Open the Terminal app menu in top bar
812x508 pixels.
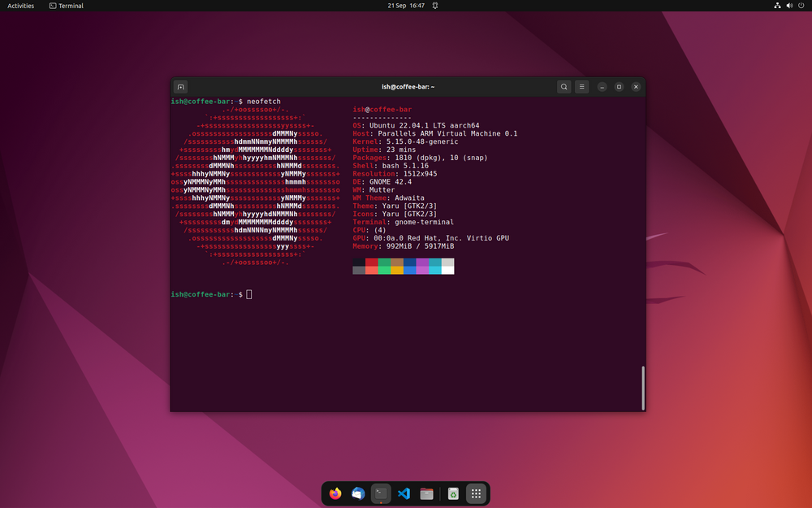[66, 6]
